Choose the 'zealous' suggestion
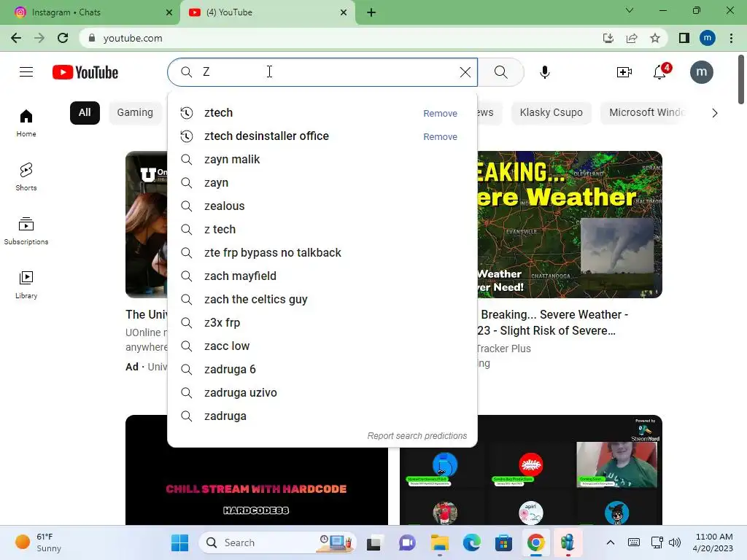The image size is (747, 560). [322, 206]
